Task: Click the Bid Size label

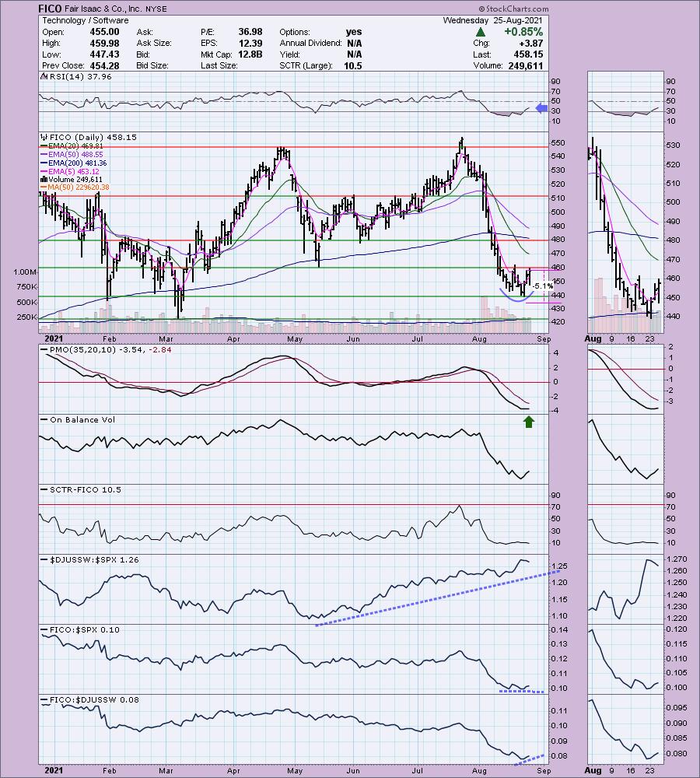Action: 152,65
